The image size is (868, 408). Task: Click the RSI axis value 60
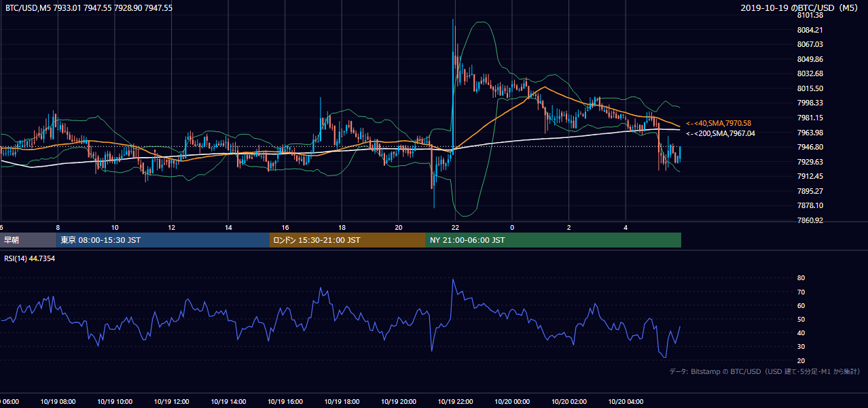click(801, 305)
